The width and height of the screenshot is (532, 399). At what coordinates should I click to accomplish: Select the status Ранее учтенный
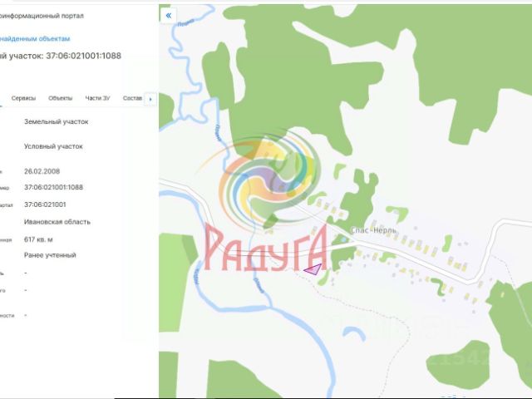pyautogui.click(x=50, y=255)
